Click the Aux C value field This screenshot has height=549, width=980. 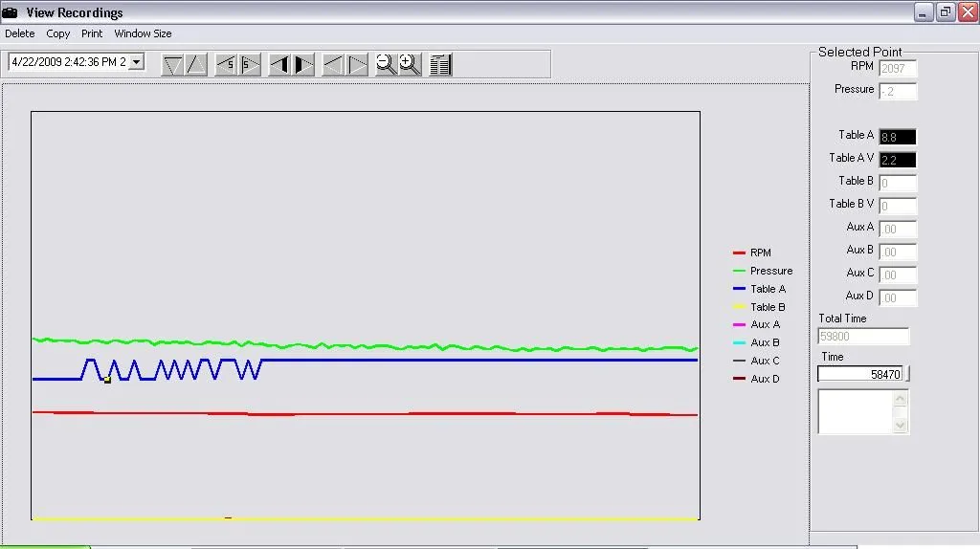point(898,274)
